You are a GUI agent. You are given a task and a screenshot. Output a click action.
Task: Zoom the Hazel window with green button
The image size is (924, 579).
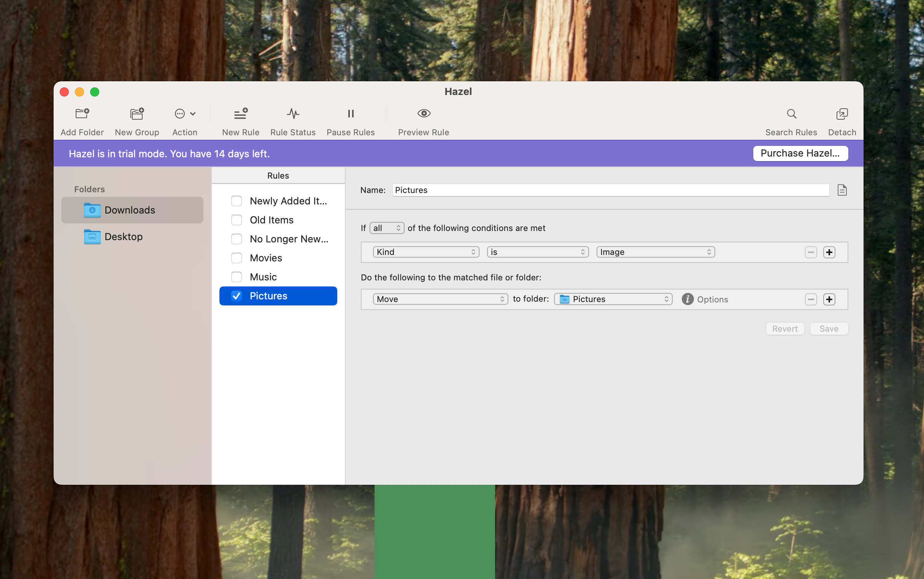click(x=95, y=92)
